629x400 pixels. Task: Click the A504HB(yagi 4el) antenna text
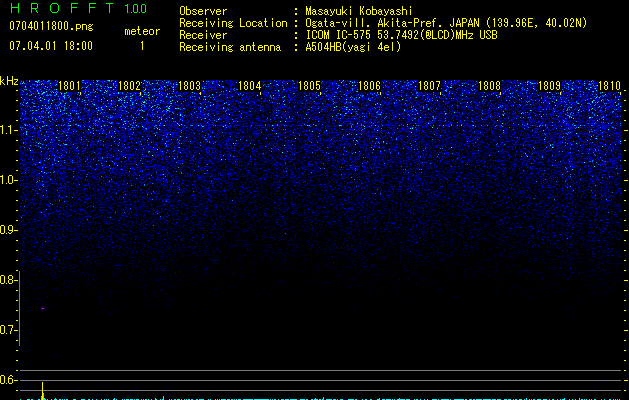pos(353,47)
